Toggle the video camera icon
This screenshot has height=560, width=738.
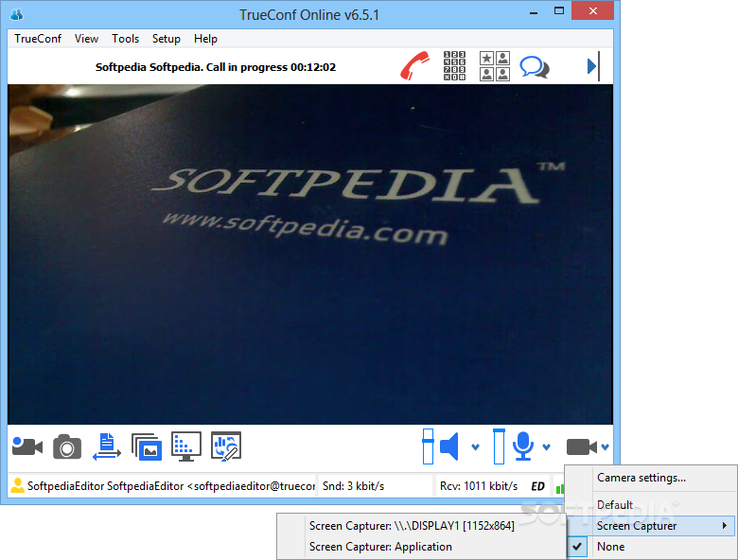[x=582, y=447]
